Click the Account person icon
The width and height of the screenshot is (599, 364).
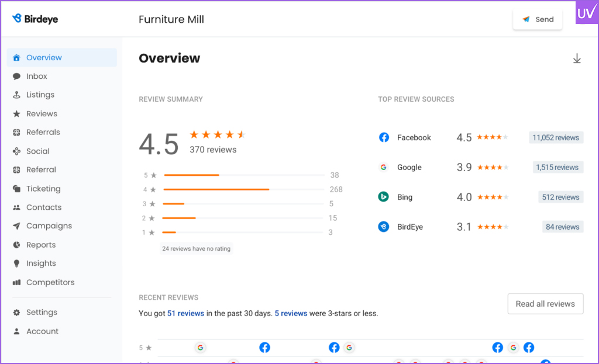16,331
